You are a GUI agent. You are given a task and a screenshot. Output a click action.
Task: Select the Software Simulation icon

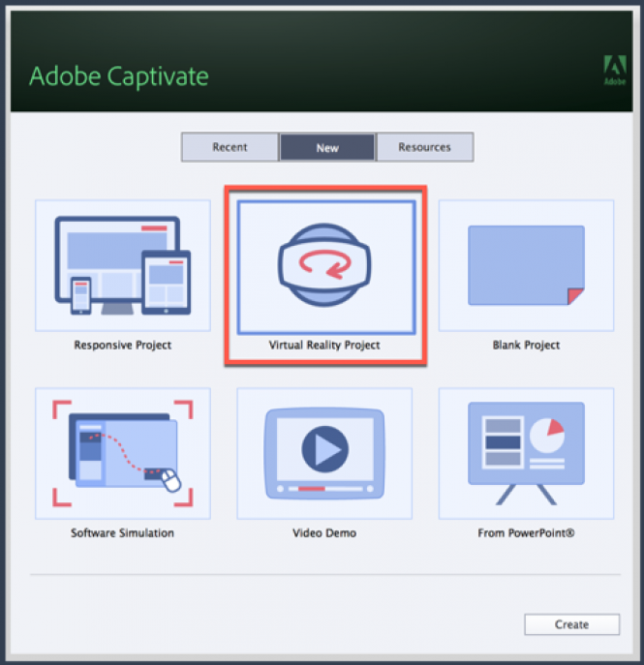tap(123, 453)
